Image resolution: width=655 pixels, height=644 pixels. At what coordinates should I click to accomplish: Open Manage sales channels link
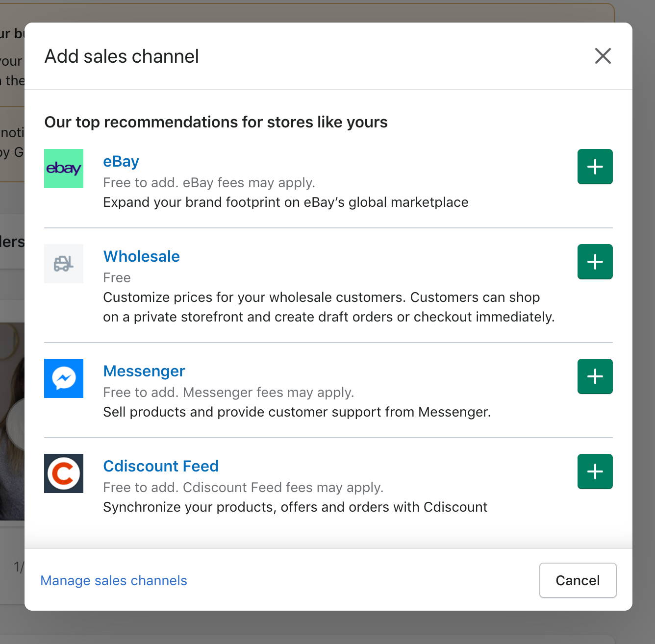pyautogui.click(x=114, y=580)
